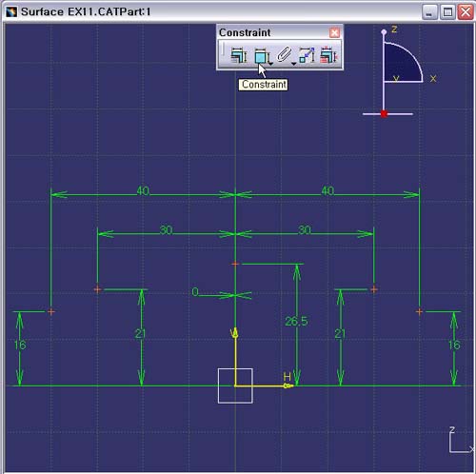
Task: Click the left 16 vertical dimension
Action: coord(20,345)
